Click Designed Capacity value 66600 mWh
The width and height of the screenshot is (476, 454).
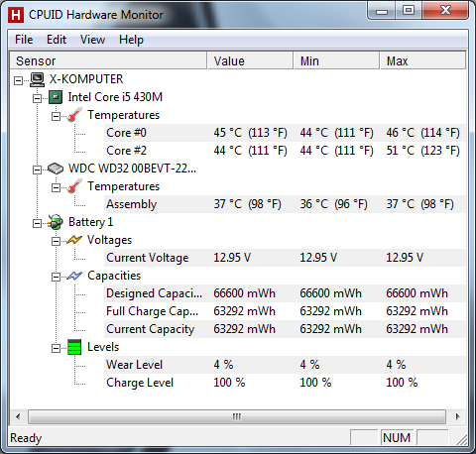(244, 293)
